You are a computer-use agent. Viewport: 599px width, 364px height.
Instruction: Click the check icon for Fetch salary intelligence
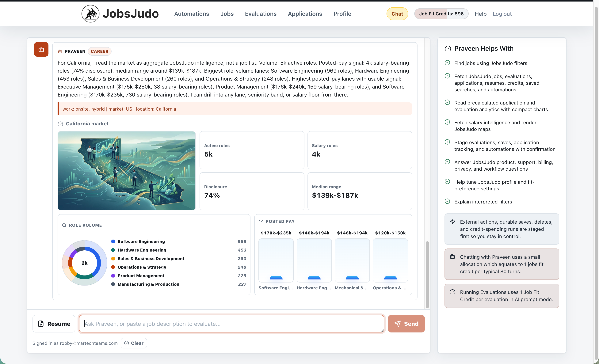[447, 122]
